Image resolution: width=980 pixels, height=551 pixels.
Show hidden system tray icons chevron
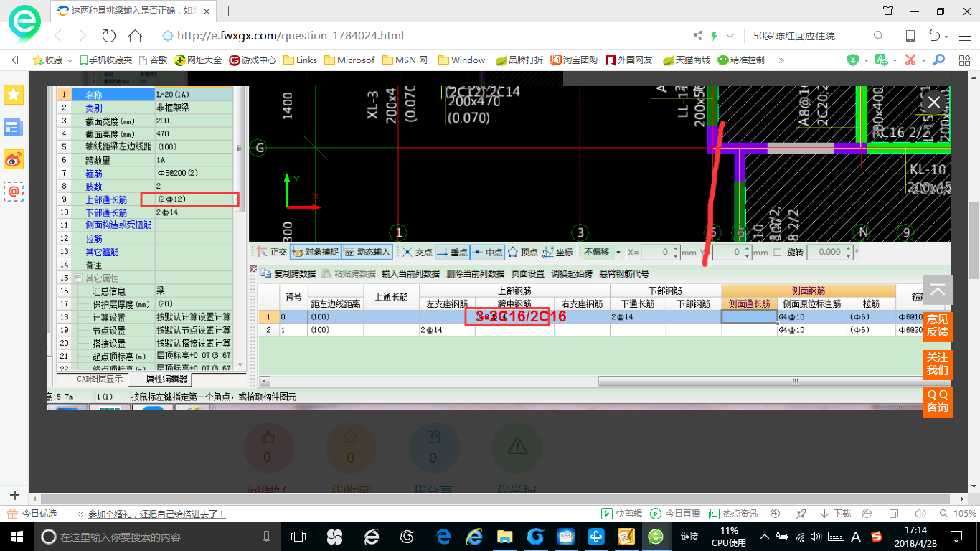tap(765, 537)
